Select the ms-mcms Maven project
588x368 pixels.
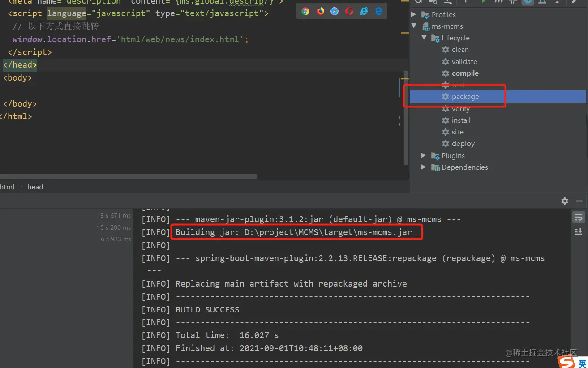coord(442,26)
